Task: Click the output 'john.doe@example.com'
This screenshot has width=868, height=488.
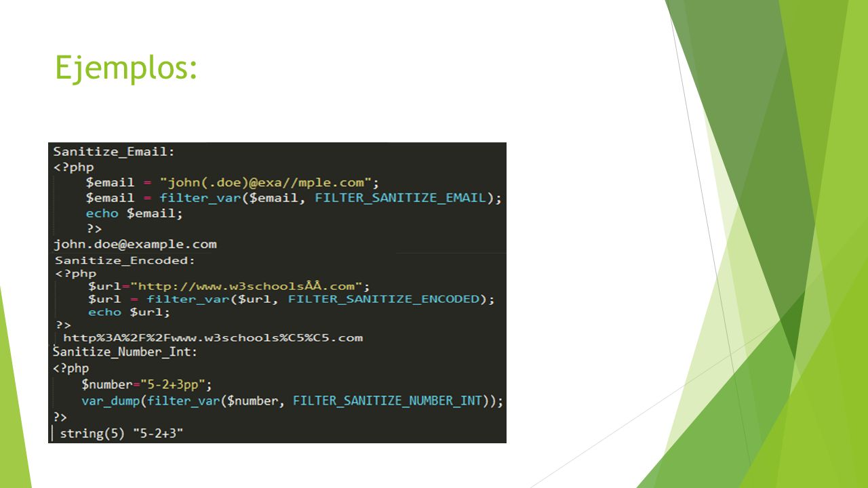Action: (135, 244)
